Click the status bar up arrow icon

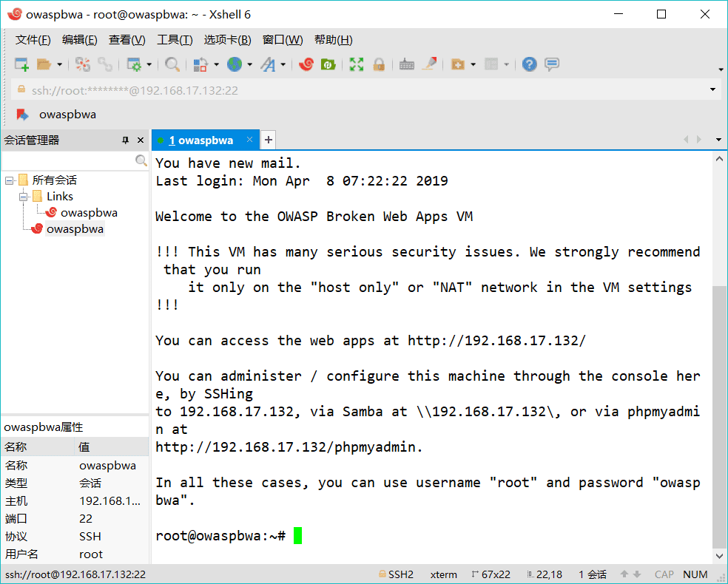pyautogui.click(x=624, y=574)
